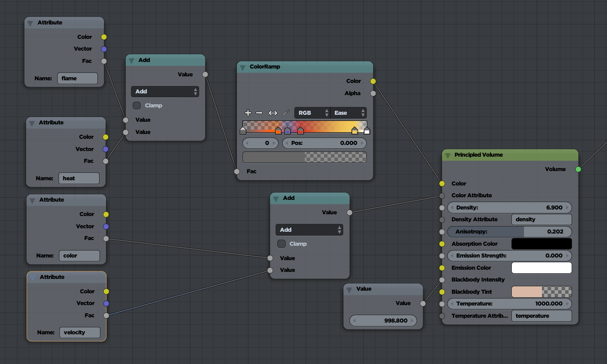This screenshot has width=607, height=364.
Task: Click Blackbody Intensity socket on Principled Volume
Action: pyautogui.click(x=442, y=280)
